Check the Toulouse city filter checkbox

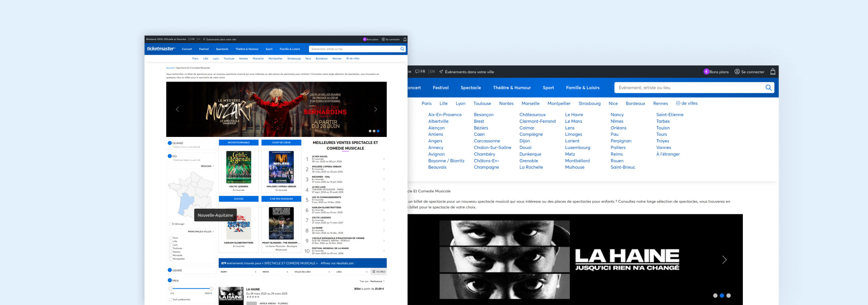click(x=171, y=248)
